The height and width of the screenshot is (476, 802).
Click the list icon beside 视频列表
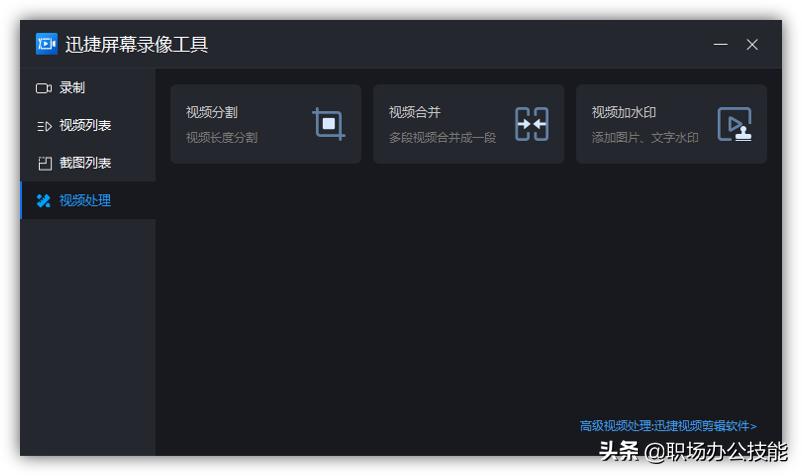pos(44,126)
